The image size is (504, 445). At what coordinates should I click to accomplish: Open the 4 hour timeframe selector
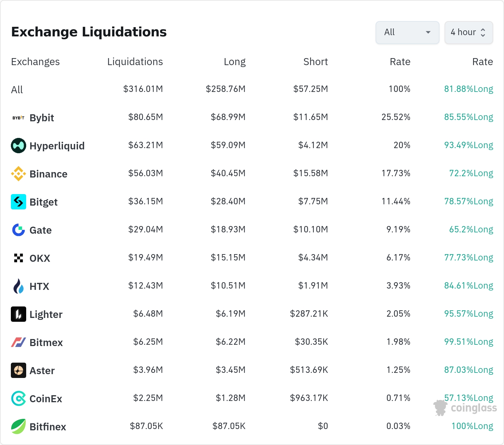469,32
